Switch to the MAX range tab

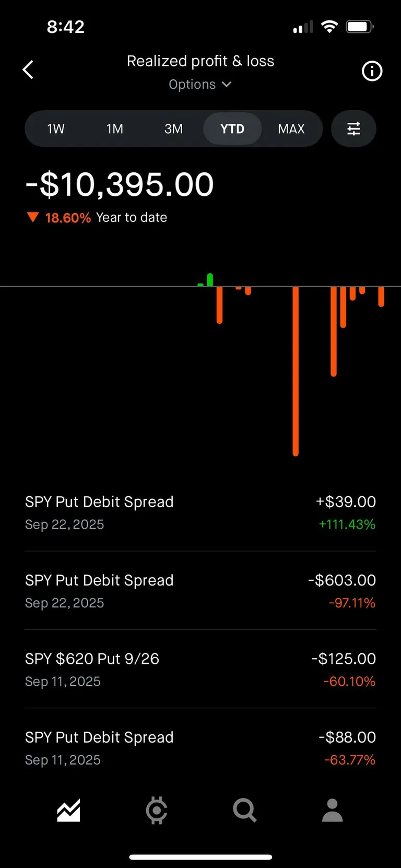pyautogui.click(x=291, y=128)
